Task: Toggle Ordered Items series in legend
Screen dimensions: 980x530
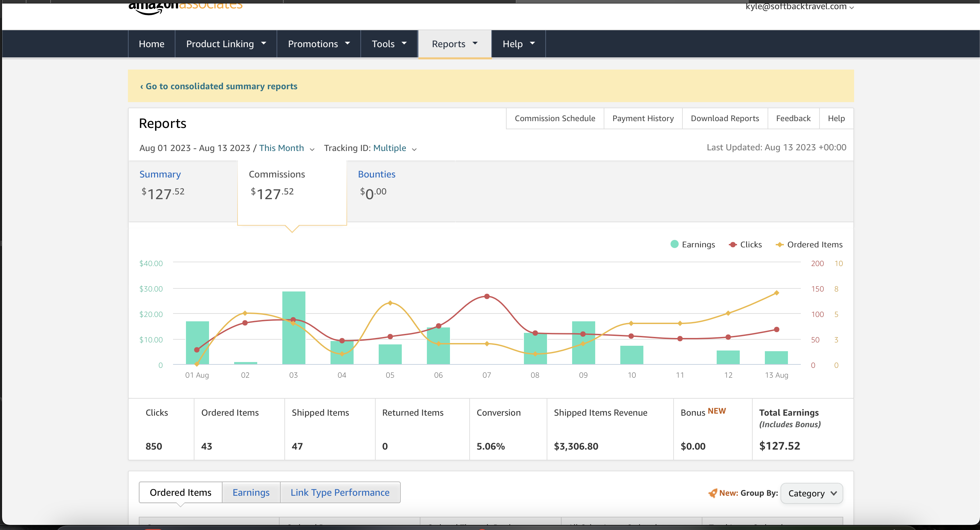Action: pyautogui.click(x=809, y=244)
